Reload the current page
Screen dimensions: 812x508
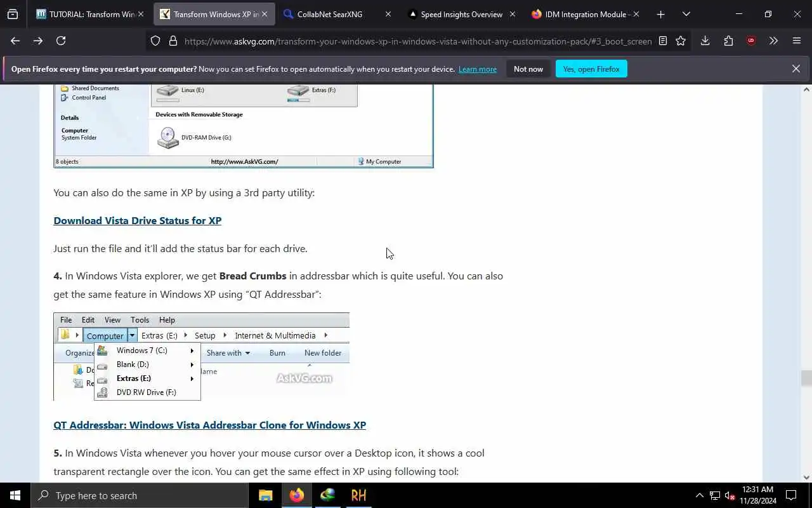point(61,41)
